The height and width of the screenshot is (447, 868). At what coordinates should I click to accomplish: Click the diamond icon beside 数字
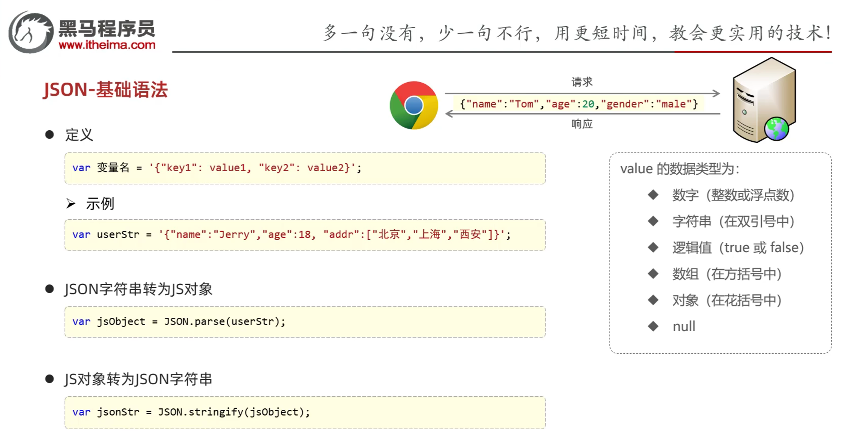(x=654, y=194)
